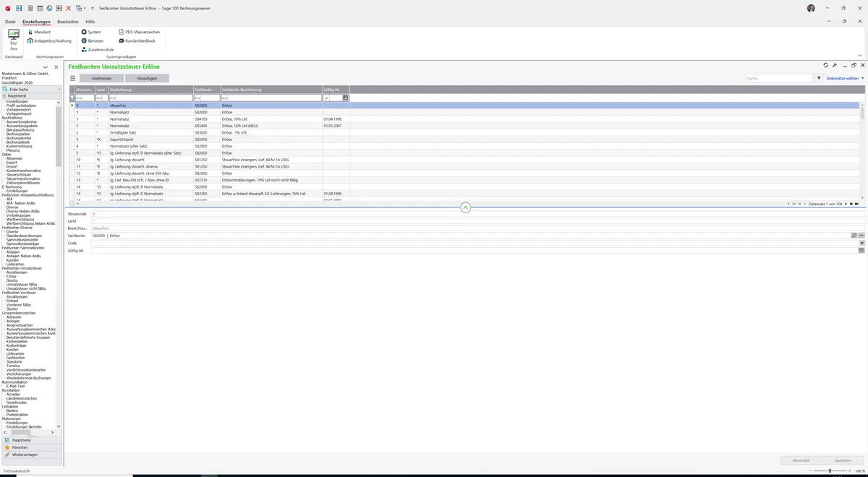Open the Freie Suche dropdown
This screenshot has width=868, height=477.
[x=59, y=89]
